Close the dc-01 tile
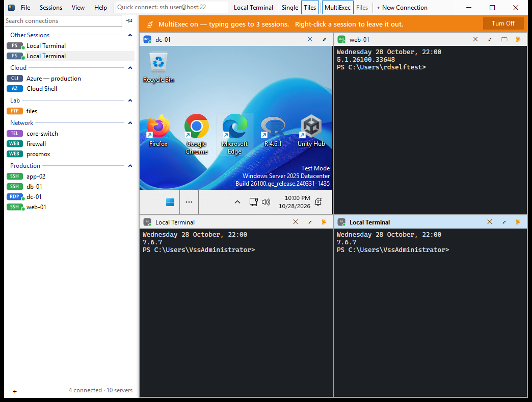The height and width of the screenshot is (402, 532). [x=310, y=39]
